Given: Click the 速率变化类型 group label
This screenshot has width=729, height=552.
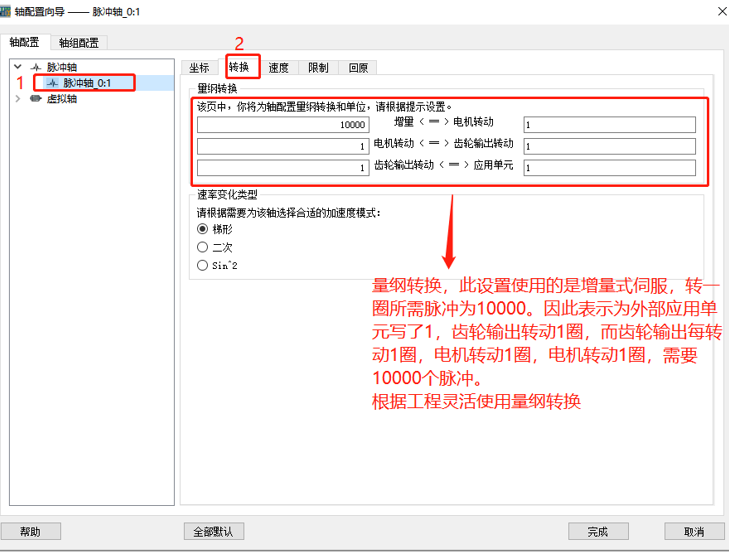Looking at the screenshot, I should [227, 194].
